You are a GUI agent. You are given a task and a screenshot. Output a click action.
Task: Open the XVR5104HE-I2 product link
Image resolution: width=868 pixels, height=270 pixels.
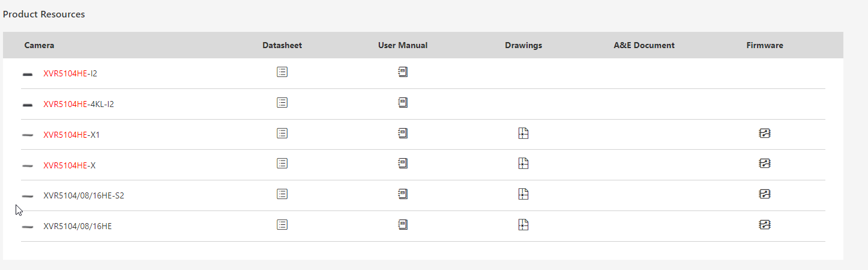point(70,74)
